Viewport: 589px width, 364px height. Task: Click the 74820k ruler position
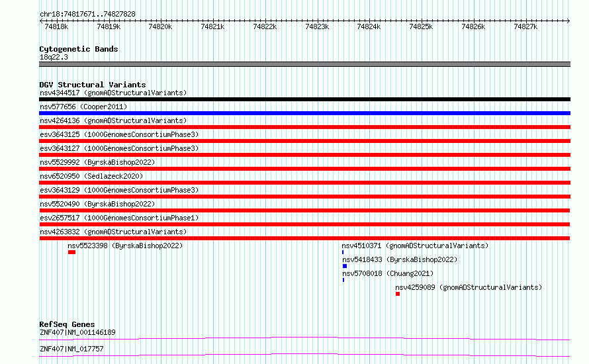tap(160, 26)
